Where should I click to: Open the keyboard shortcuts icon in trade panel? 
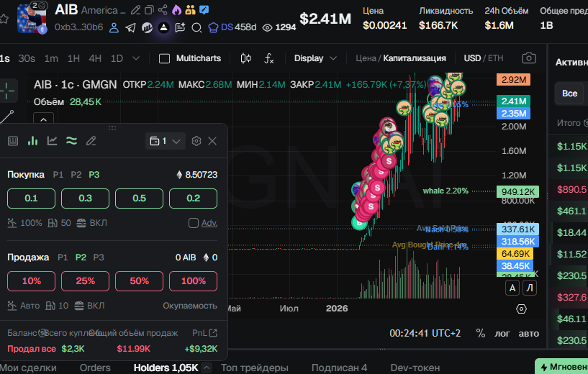click(x=13, y=141)
